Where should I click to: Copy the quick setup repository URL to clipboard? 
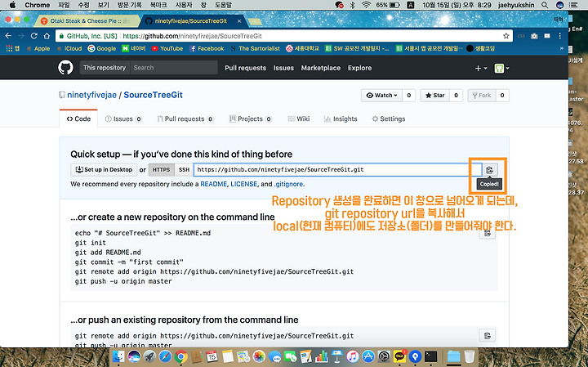click(489, 170)
